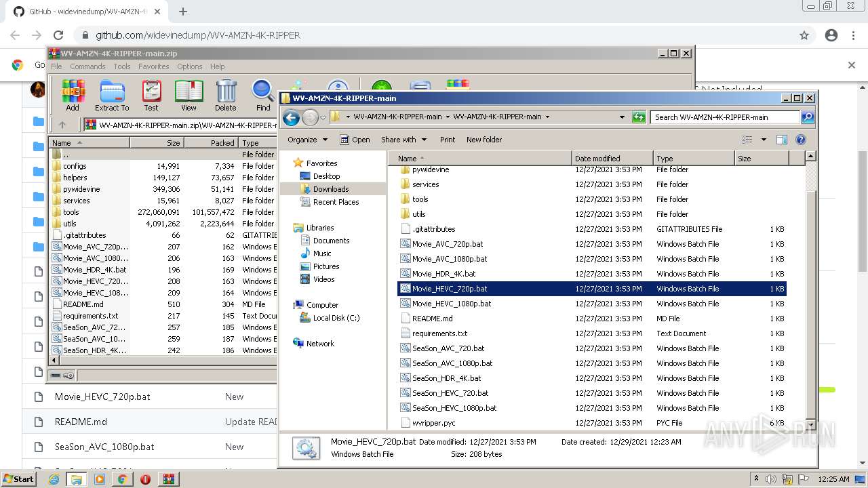Viewport: 868px width, 488px height.
Task: Click the volume icon in system tray
Action: (x=772, y=479)
